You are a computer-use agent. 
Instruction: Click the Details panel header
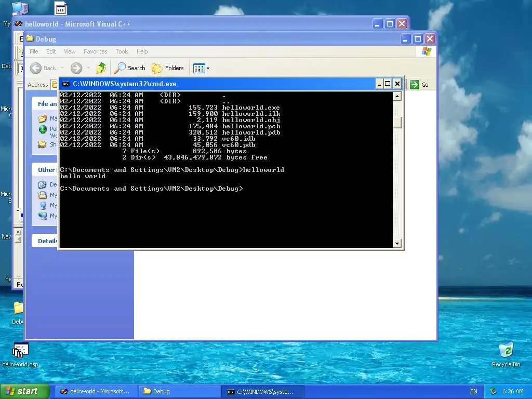[45, 241]
